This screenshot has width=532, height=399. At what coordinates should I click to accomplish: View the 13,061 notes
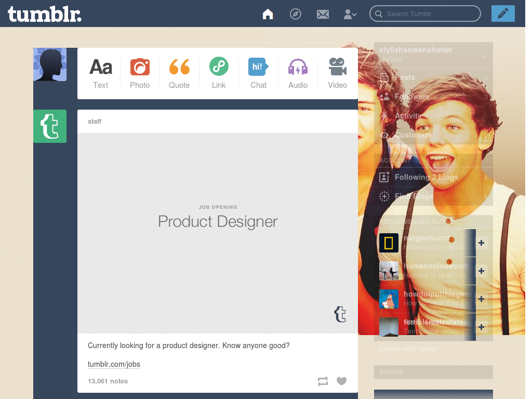point(108,381)
